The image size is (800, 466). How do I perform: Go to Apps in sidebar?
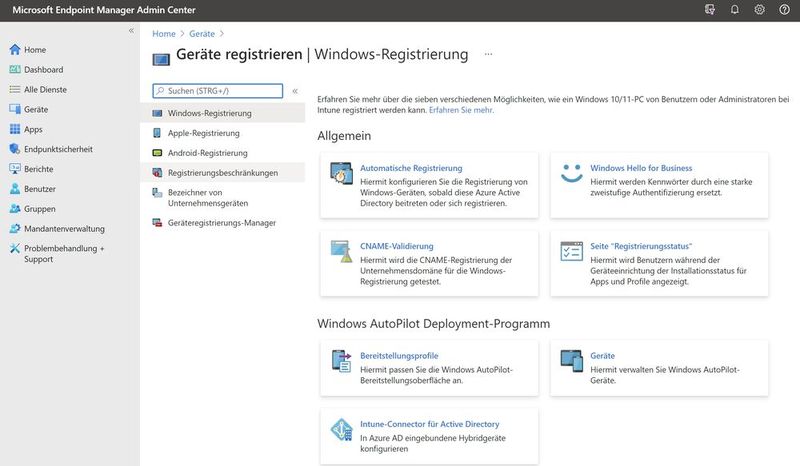(x=33, y=129)
